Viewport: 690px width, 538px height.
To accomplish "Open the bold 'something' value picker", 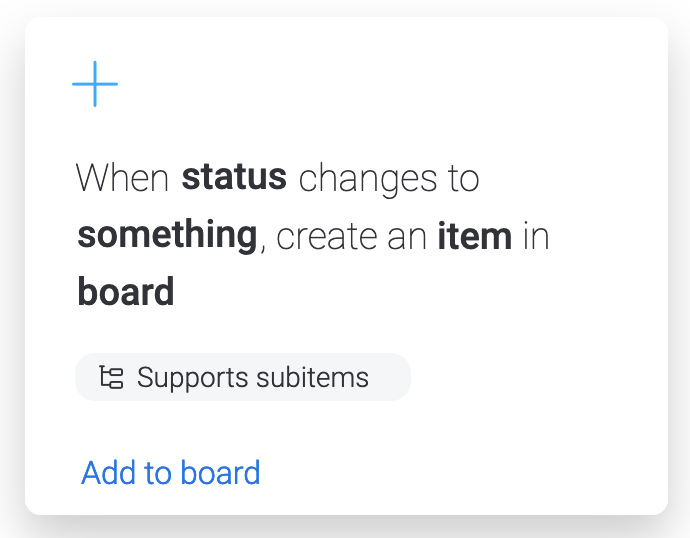I will pyautogui.click(x=167, y=235).
